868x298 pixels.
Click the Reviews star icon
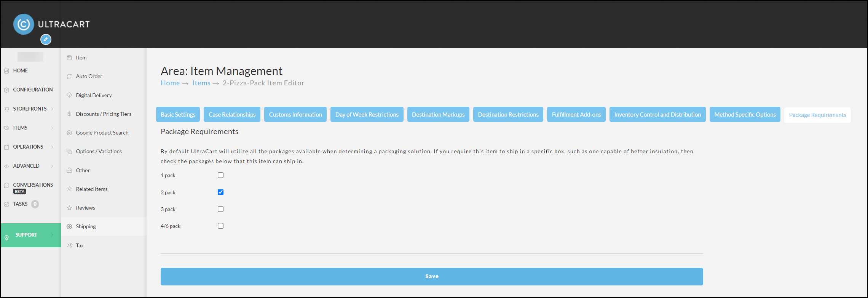point(69,208)
